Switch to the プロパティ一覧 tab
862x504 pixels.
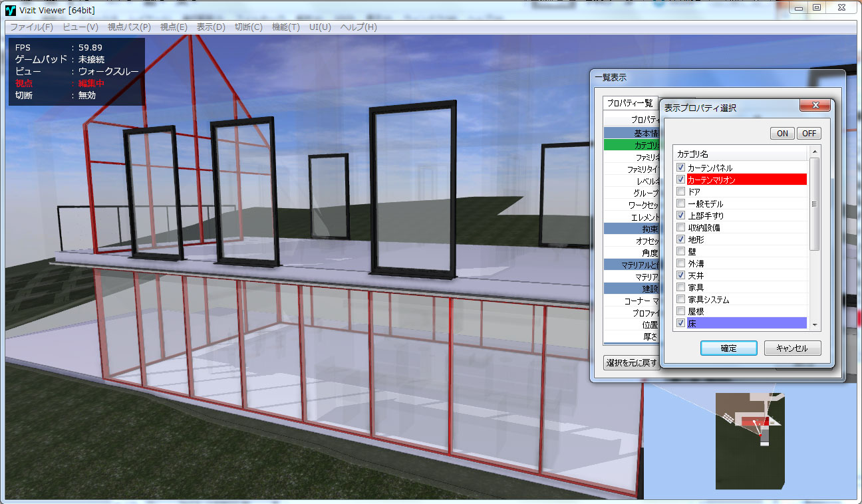point(629,103)
